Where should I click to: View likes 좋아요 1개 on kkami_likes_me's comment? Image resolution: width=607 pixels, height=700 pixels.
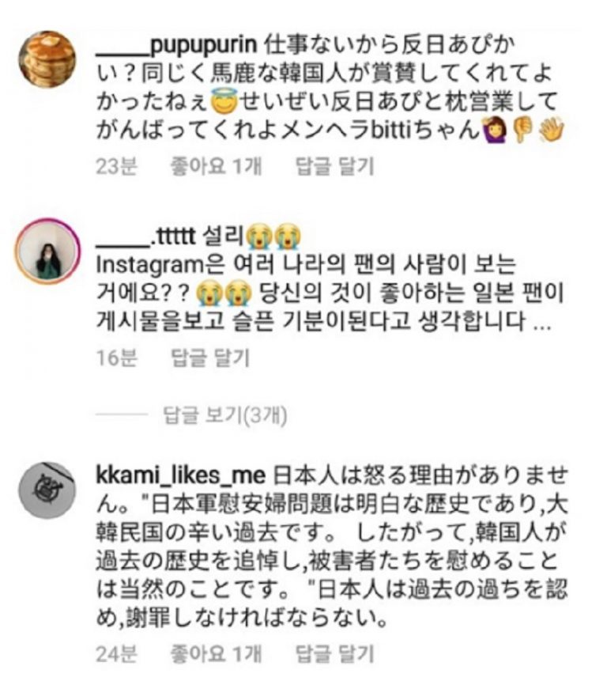pos(216,653)
